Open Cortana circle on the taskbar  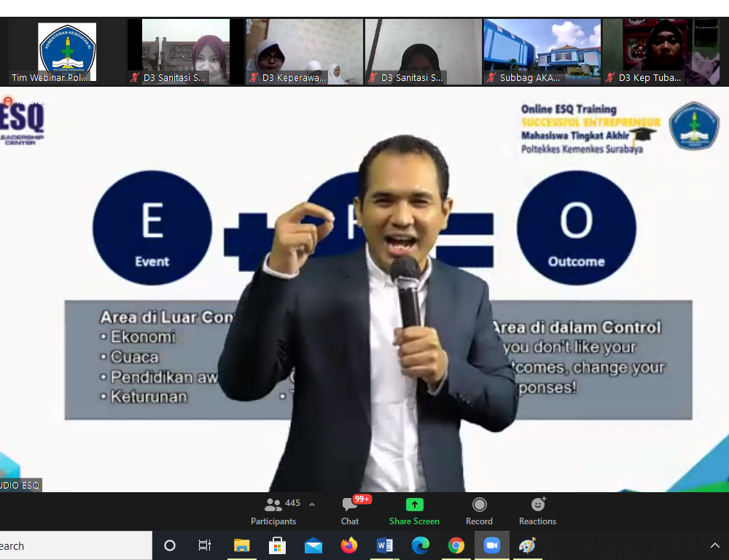170,545
